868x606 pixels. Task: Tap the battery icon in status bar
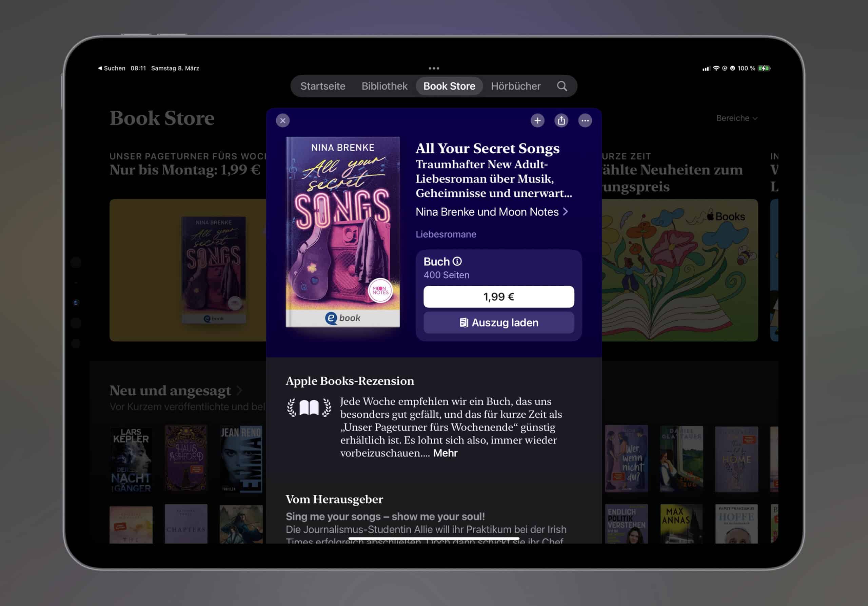764,69
